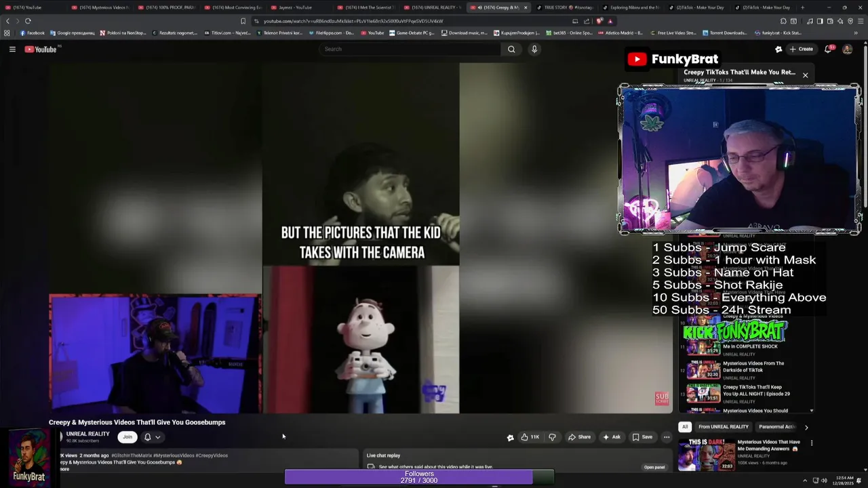Close the active Creepy & Mysterious tab

(525, 7)
